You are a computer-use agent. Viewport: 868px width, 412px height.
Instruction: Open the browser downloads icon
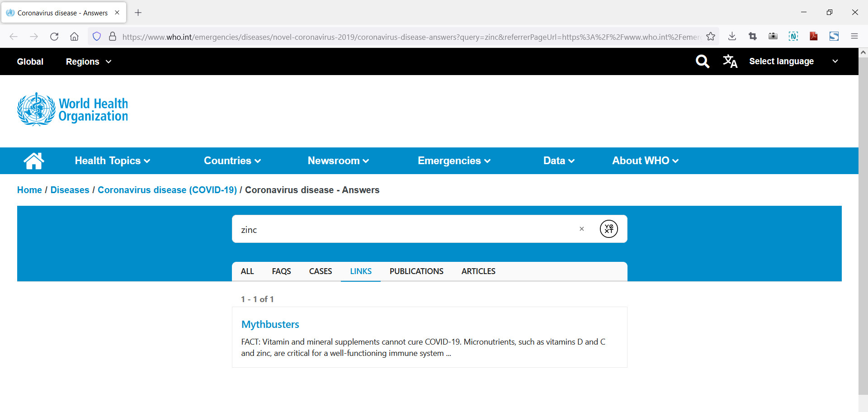[x=732, y=37]
